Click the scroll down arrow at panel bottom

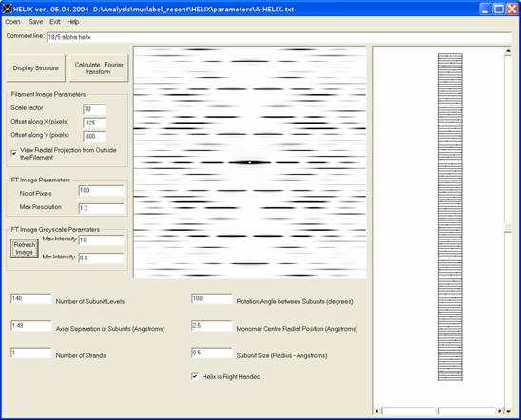pyautogui.click(x=508, y=411)
